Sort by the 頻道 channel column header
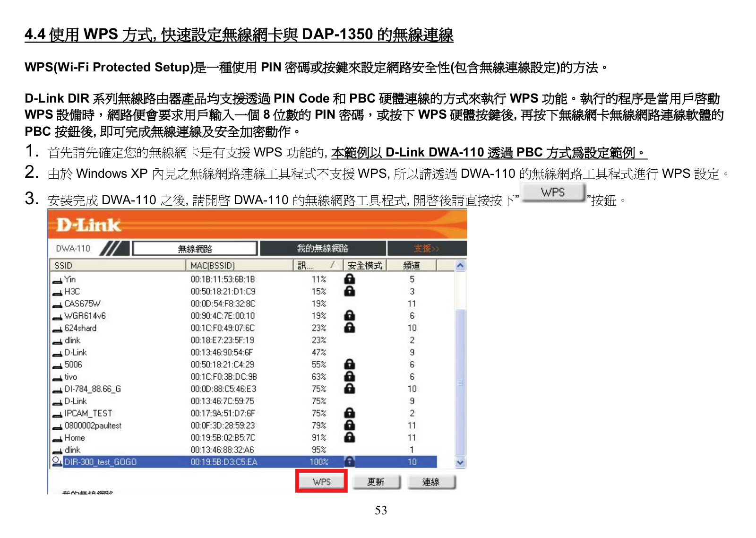The width and height of the screenshot is (756, 538). [x=412, y=265]
